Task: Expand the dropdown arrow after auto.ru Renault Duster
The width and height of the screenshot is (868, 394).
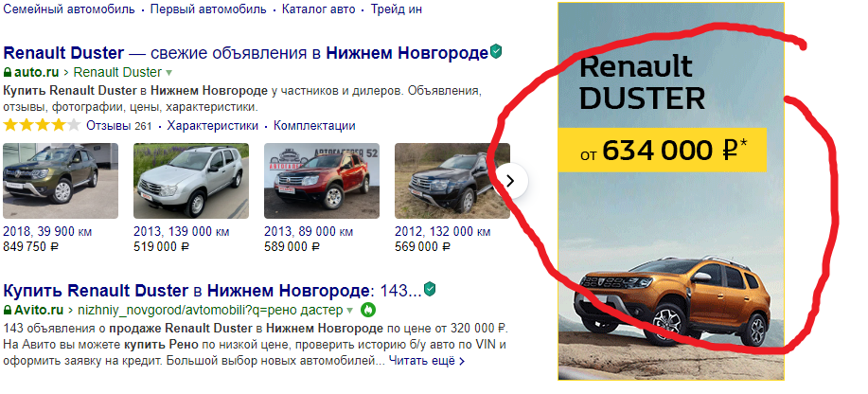Action: [x=168, y=73]
